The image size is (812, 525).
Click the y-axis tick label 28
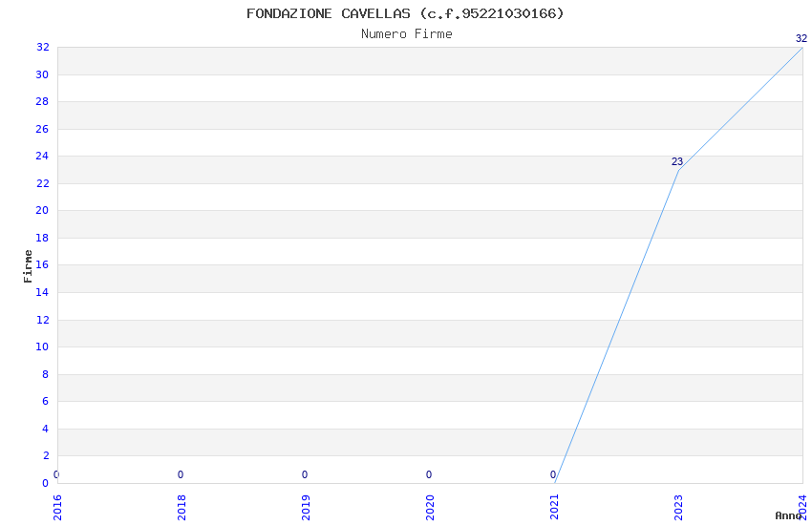(42, 101)
